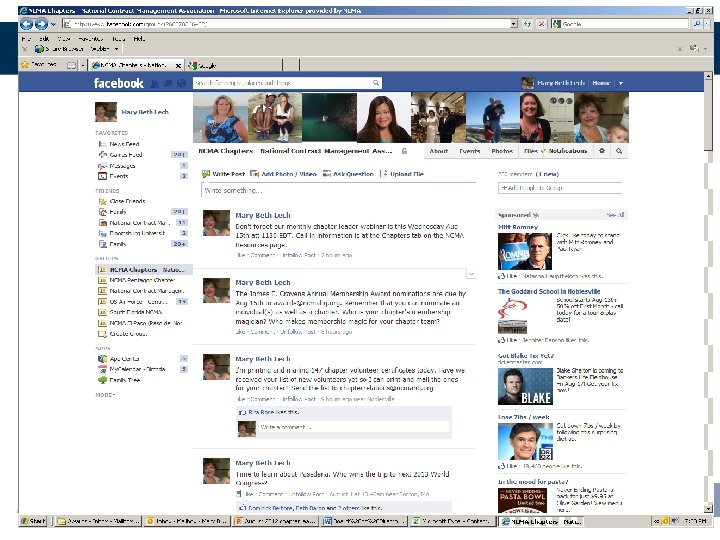
Task: Click the Write a comment field
Action: (x=353, y=427)
